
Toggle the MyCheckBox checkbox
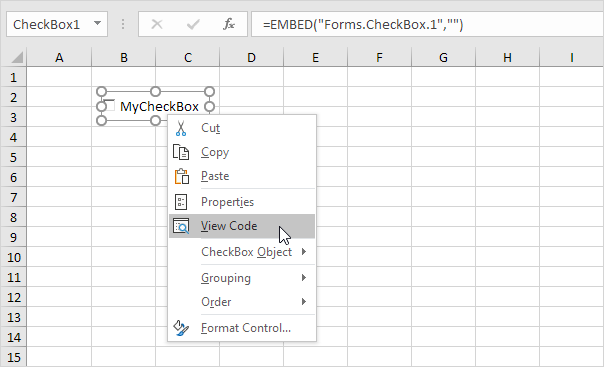pos(110,106)
